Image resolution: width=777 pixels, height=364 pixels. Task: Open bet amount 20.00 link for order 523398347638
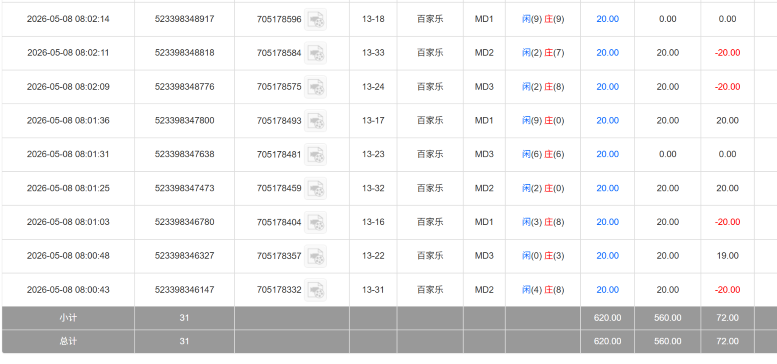tap(607, 154)
